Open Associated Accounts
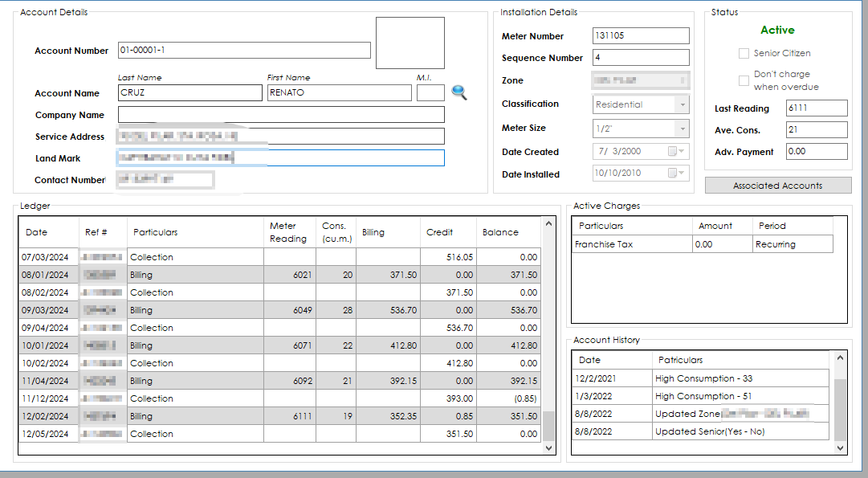The width and height of the screenshot is (868, 478). pos(777,186)
